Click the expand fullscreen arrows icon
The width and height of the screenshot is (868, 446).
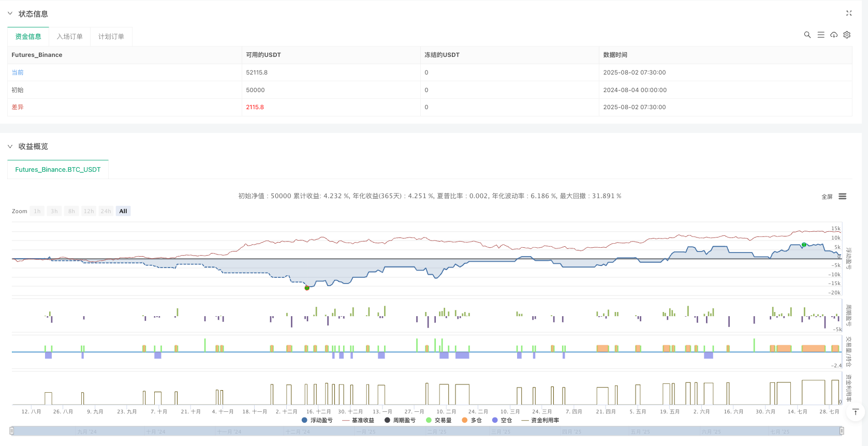click(x=849, y=13)
